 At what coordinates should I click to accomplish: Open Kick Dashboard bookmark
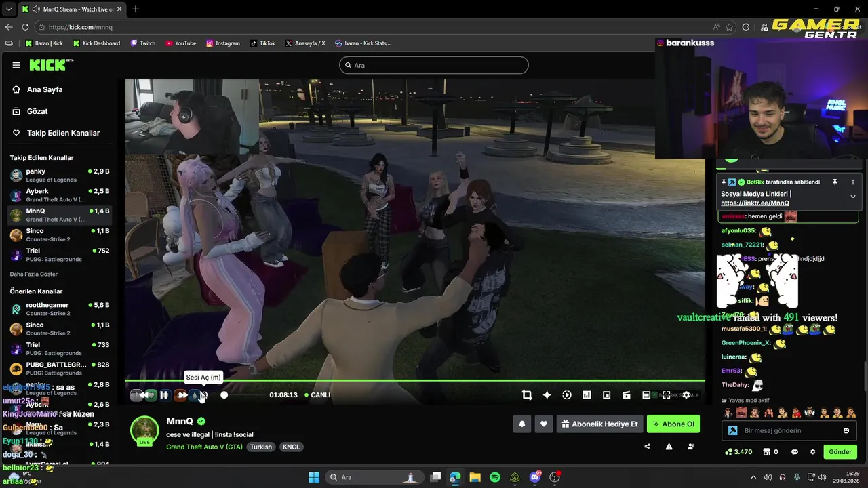(96, 43)
